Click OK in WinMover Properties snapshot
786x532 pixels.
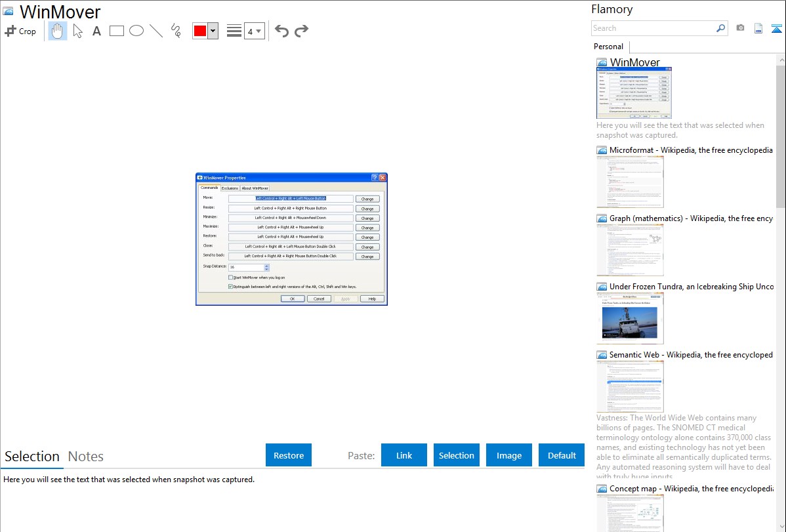click(292, 299)
